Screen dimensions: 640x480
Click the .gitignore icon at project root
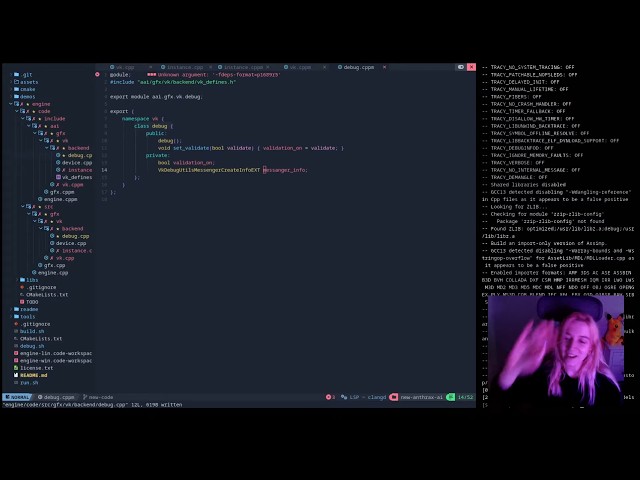(16, 324)
